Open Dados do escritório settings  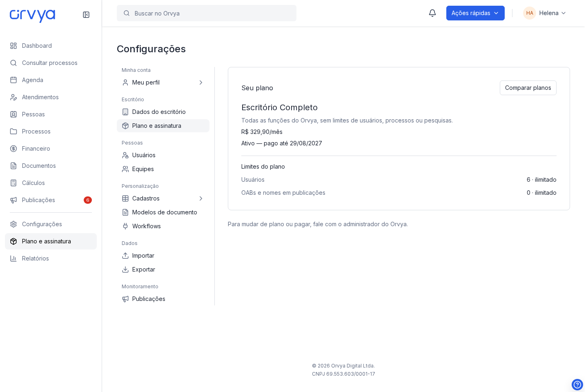point(163,112)
